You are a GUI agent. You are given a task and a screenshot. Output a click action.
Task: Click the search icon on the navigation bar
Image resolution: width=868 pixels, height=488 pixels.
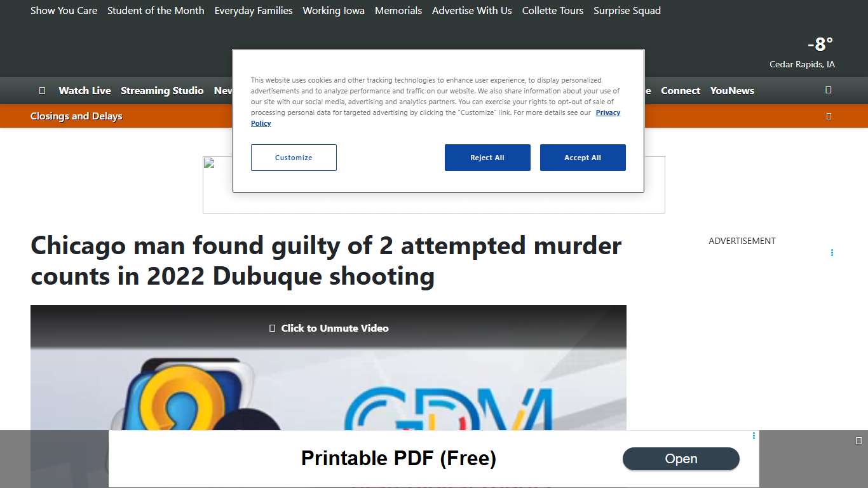click(x=828, y=90)
